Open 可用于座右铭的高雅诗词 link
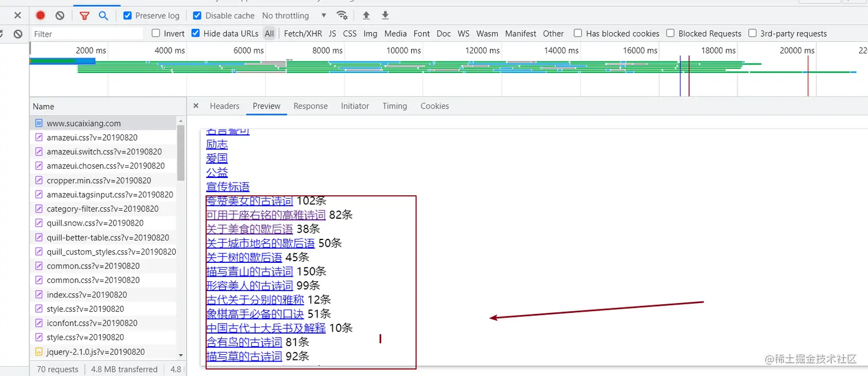Image resolution: width=868 pixels, height=376 pixels. [266, 215]
